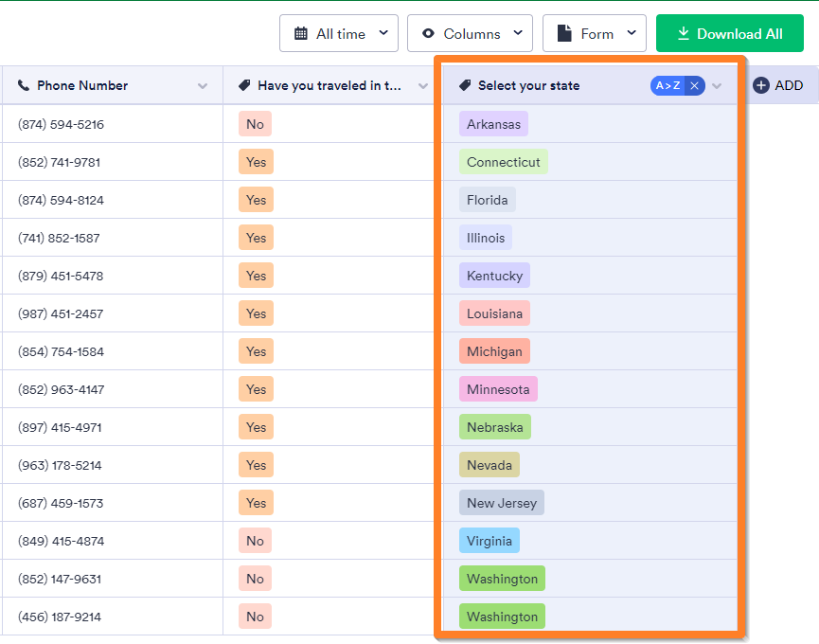Click the calendar icon in All time
819x644 pixels.
(301, 34)
